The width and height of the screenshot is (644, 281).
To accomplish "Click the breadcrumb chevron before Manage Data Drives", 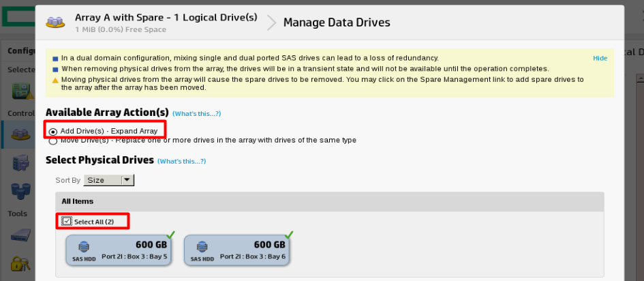I will [271, 23].
